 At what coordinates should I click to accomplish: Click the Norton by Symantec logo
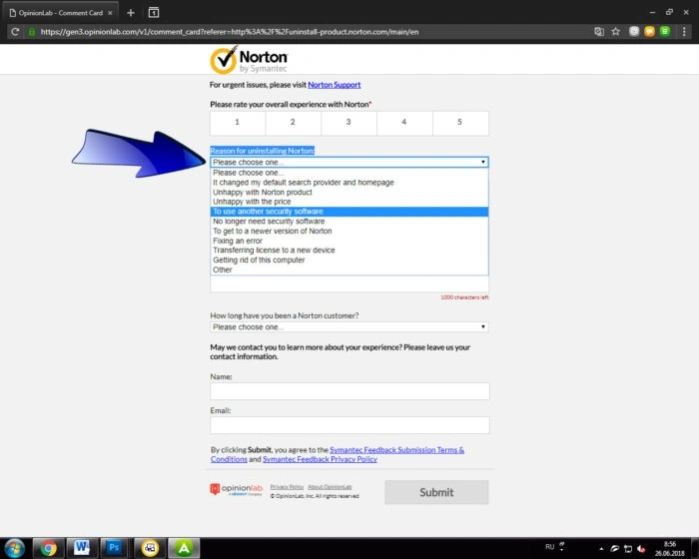click(249, 60)
